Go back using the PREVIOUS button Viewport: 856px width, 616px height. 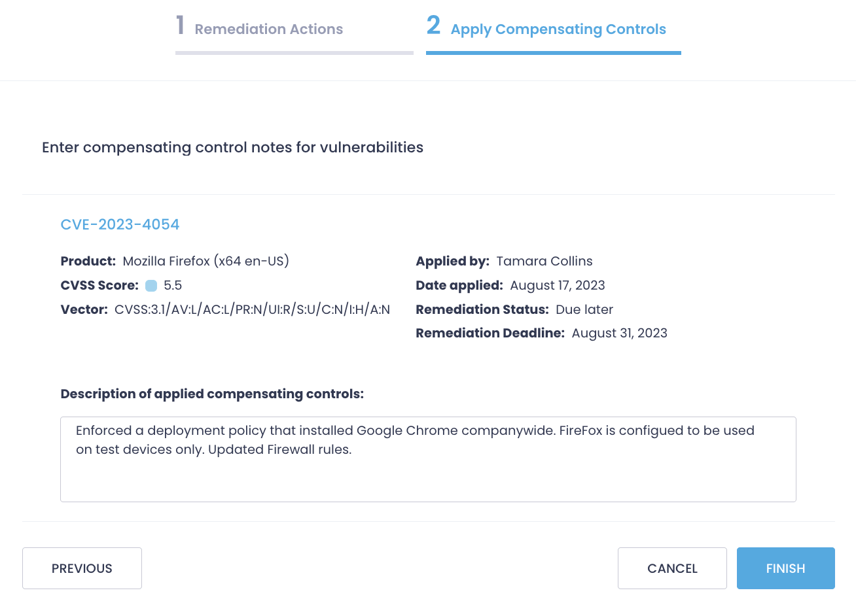pyautogui.click(x=82, y=568)
